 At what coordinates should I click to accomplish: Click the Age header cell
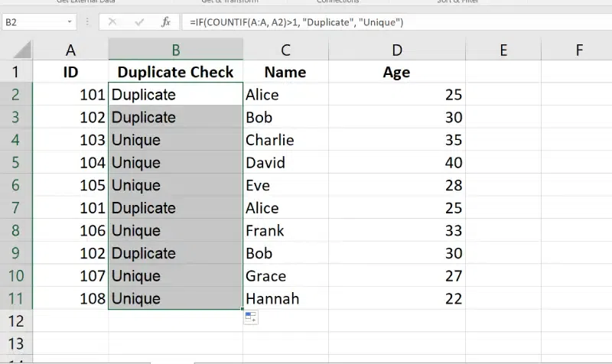coord(396,72)
